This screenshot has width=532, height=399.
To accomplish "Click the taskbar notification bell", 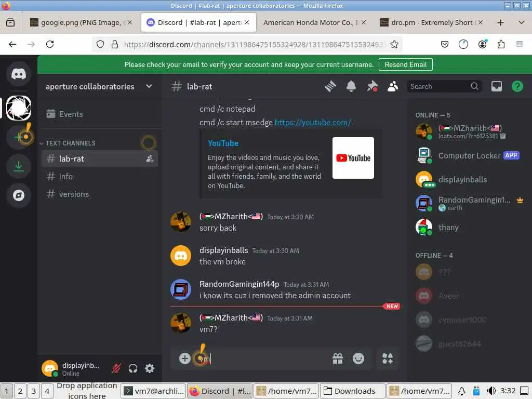I will tap(462, 391).
